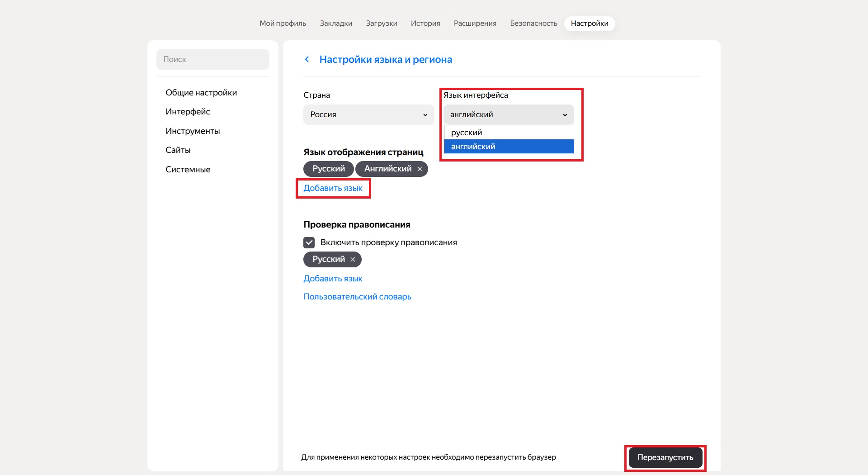Viewport: 868px width, 475px height.
Task: Switch to the Безопасность tab
Action: (x=533, y=24)
